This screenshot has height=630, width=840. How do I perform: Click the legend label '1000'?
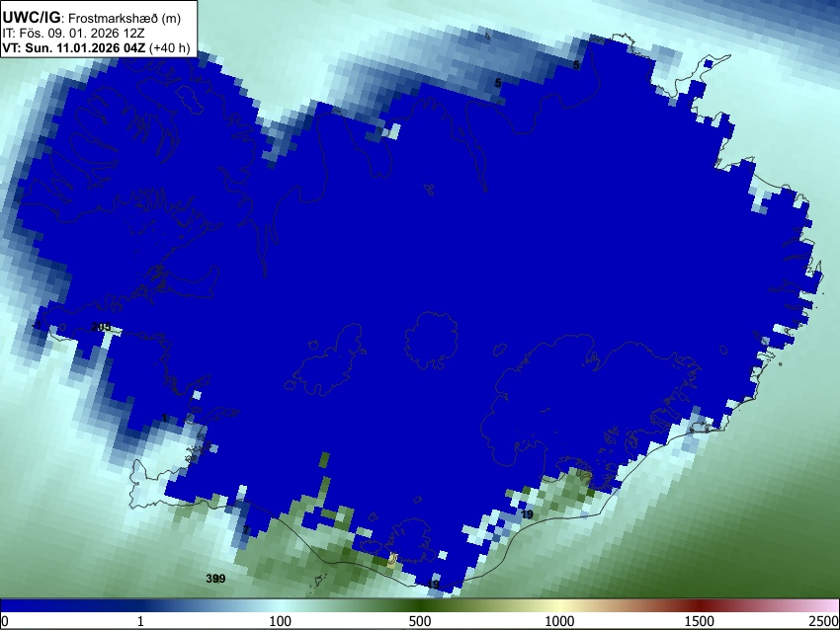point(559,621)
